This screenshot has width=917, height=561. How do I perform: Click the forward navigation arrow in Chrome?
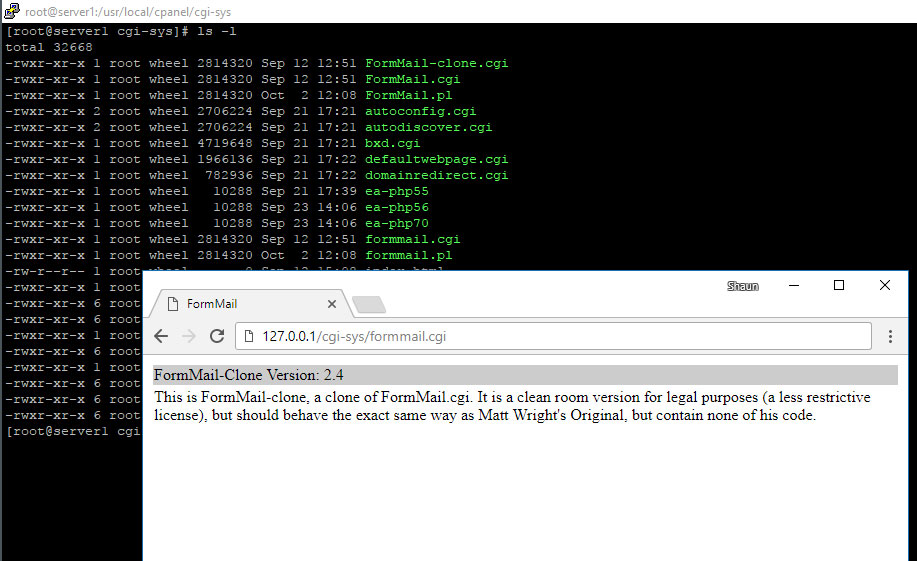pos(188,336)
